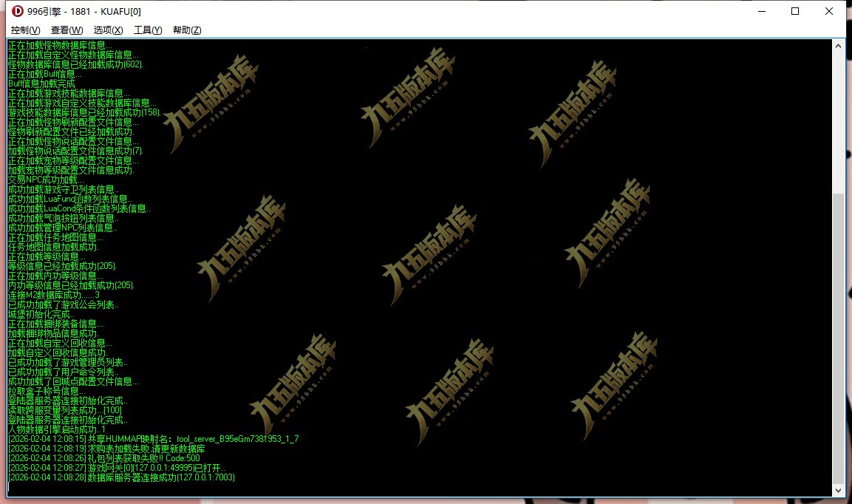Click the scrollbar down arrow
This screenshot has height=504, width=852.
click(838, 490)
